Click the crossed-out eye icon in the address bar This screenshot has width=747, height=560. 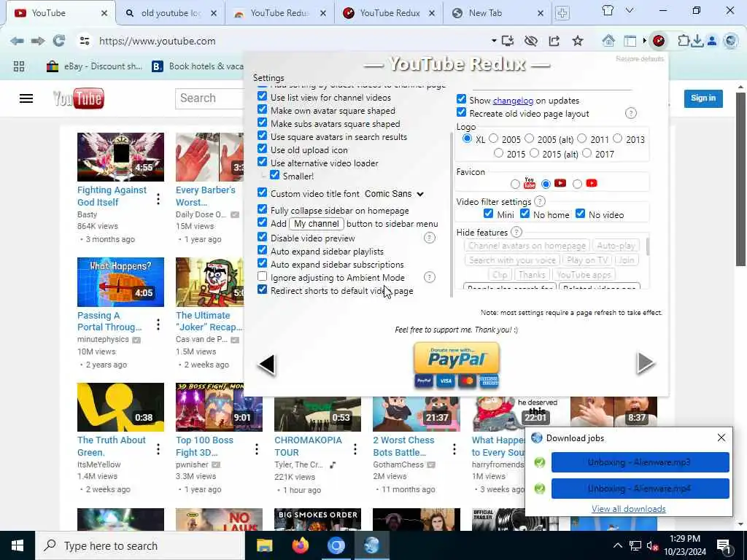[x=531, y=41]
